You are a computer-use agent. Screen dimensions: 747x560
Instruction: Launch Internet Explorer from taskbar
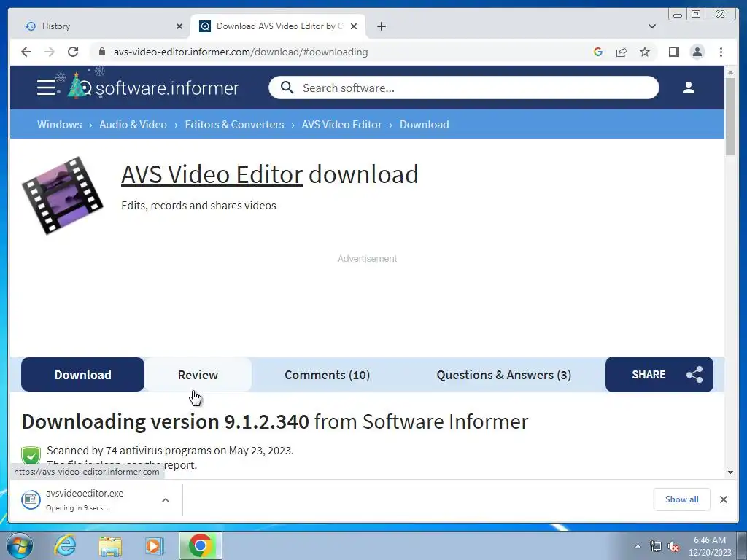coord(65,545)
